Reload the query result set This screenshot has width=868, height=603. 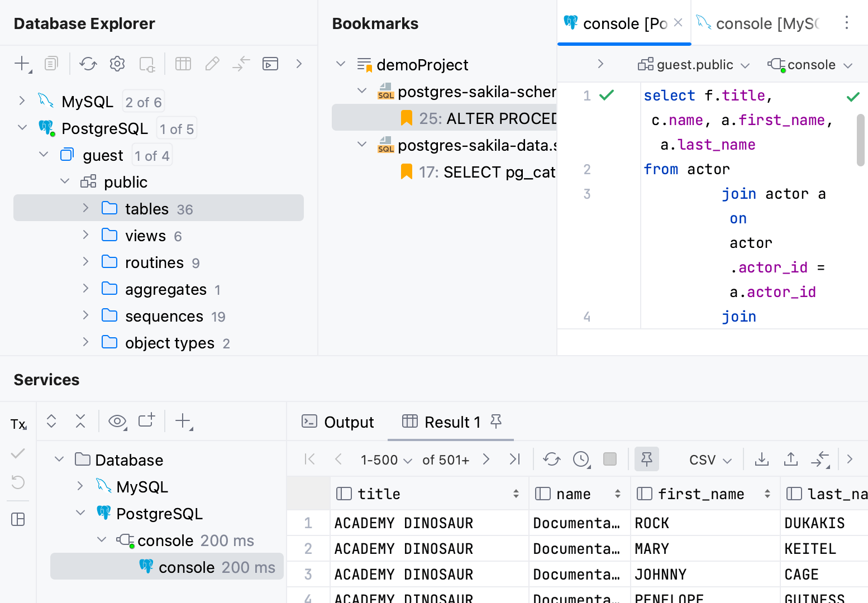(x=551, y=459)
